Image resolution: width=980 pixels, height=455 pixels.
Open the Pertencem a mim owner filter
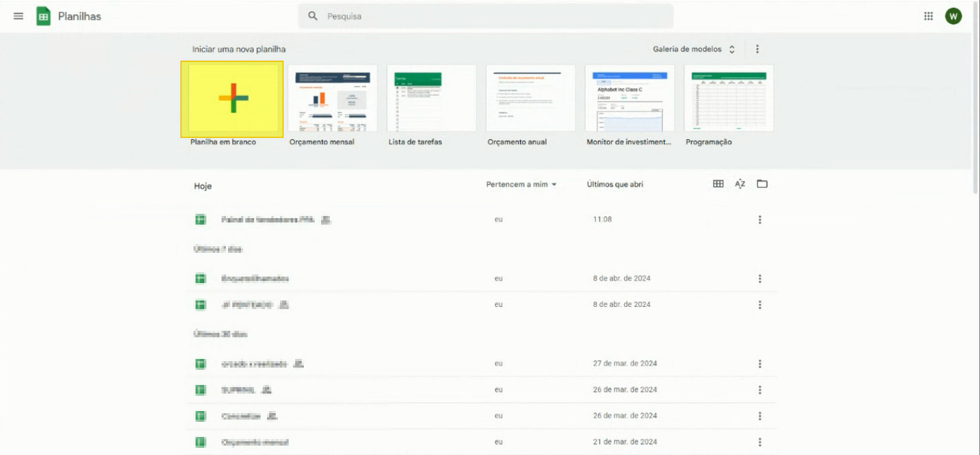(x=522, y=185)
